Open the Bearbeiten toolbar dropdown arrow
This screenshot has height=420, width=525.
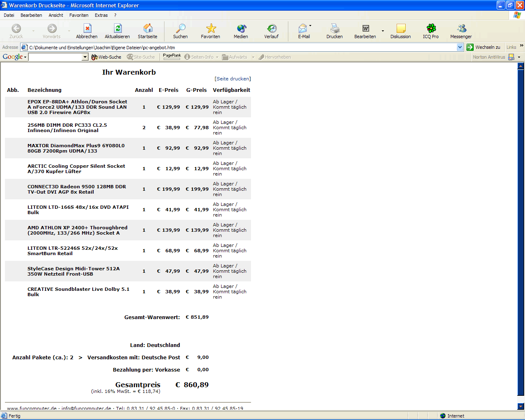pyautogui.click(x=383, y=31)
